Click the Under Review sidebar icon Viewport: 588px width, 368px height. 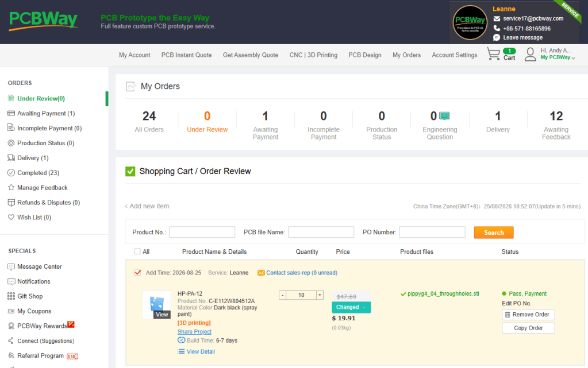coord(11,98)
